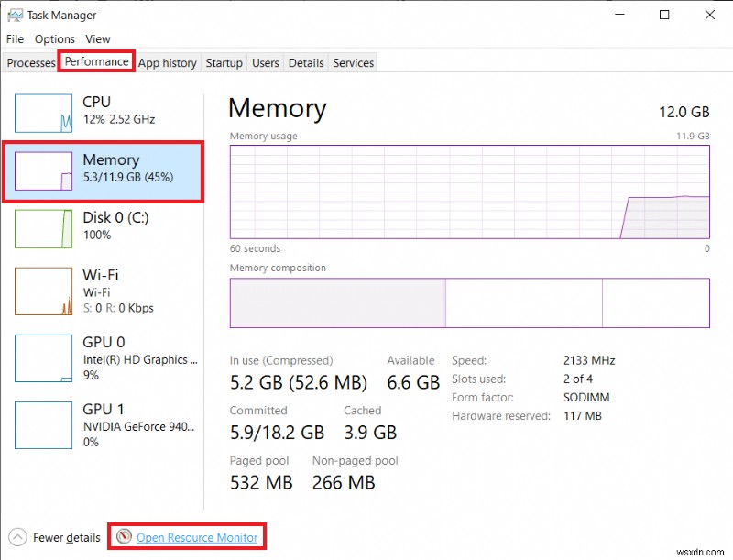733x560 pixels.
Task: Open the Services tab
Action: click(353, 62)
